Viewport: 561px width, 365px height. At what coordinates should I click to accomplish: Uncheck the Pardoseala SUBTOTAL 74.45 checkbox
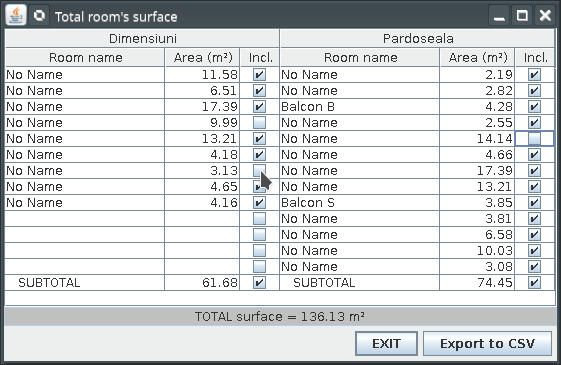534,283
